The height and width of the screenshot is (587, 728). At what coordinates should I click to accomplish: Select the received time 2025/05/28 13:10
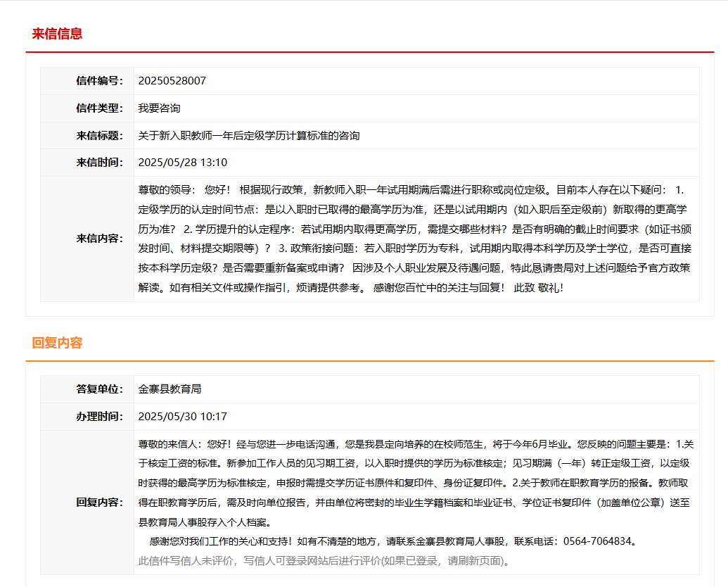pyautogui.click(x=182, y=163)
